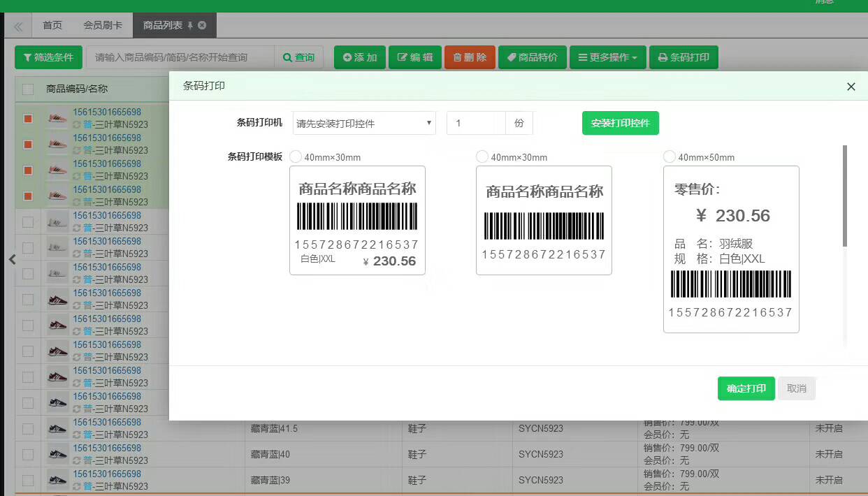Close the 商品列表 tab

[x=202, y=25]
